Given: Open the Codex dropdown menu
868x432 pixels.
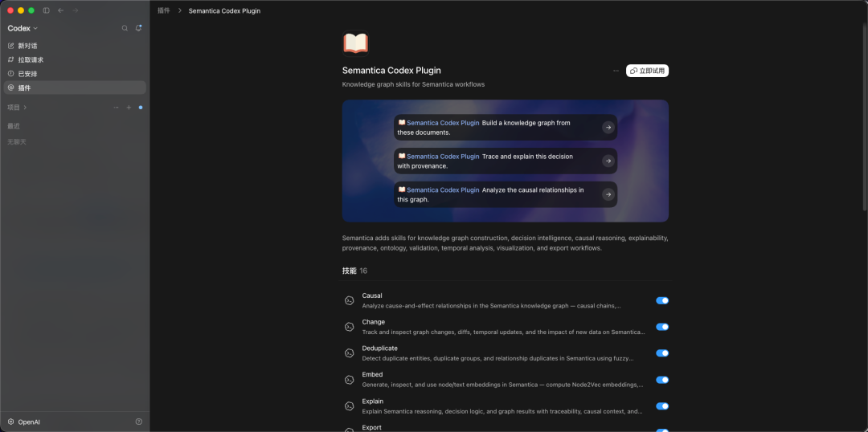Looking at the screenshot, I should (x=23, y=28).
